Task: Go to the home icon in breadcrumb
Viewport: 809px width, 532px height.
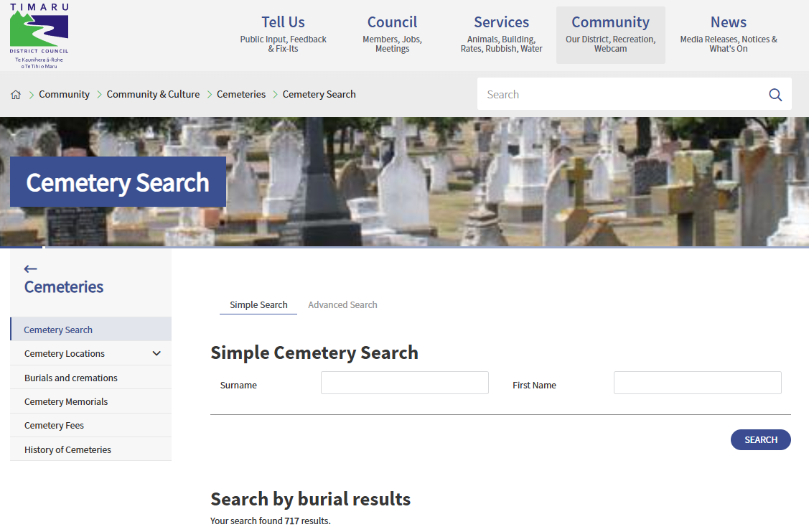Action: click(16, 95)
